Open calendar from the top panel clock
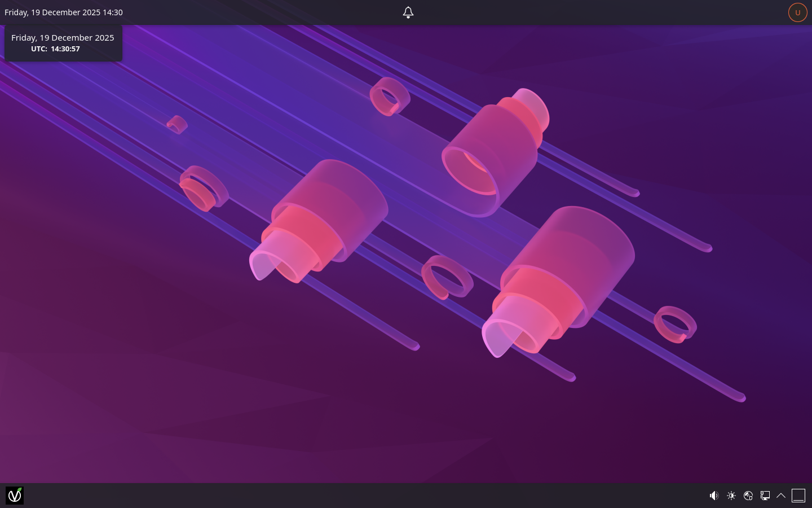Image resolution: width=812 pixels, height=508 pixels. [x=64, y=12]
